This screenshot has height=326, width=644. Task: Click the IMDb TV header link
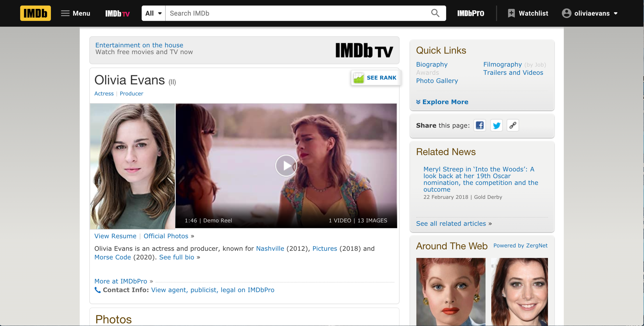point(117,13)
